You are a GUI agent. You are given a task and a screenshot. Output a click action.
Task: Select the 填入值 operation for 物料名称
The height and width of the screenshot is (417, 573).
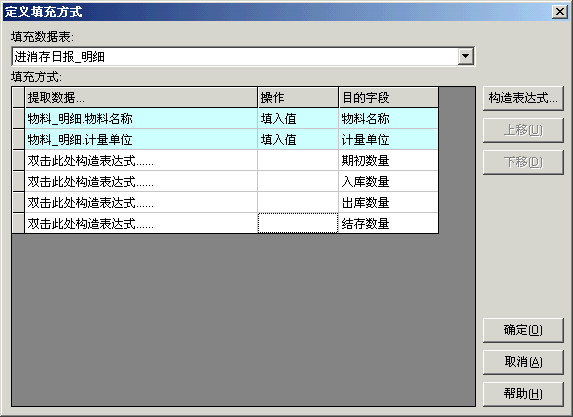pyautogui.click(x=298, y=118)
